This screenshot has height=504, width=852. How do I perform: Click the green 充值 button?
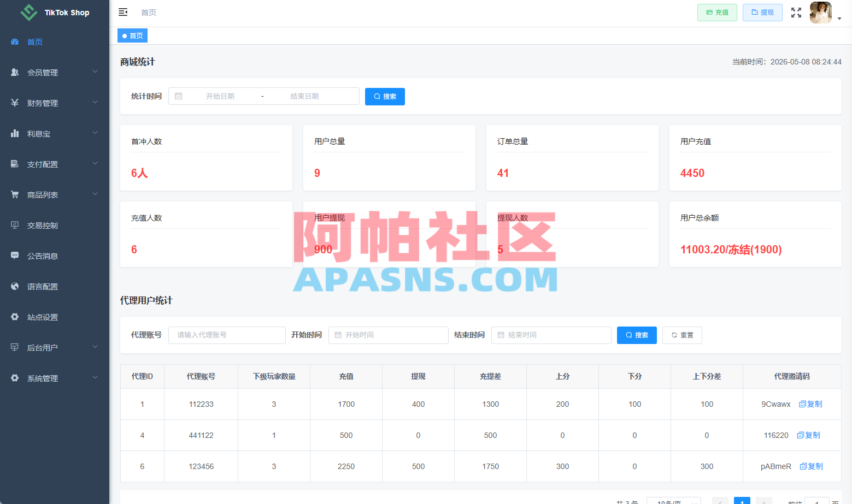tap(717, 13)
